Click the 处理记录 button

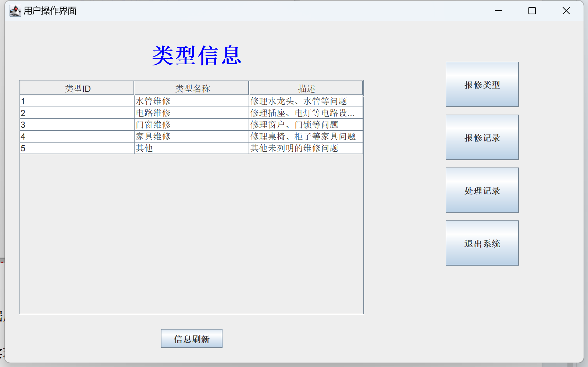(482, 190)
